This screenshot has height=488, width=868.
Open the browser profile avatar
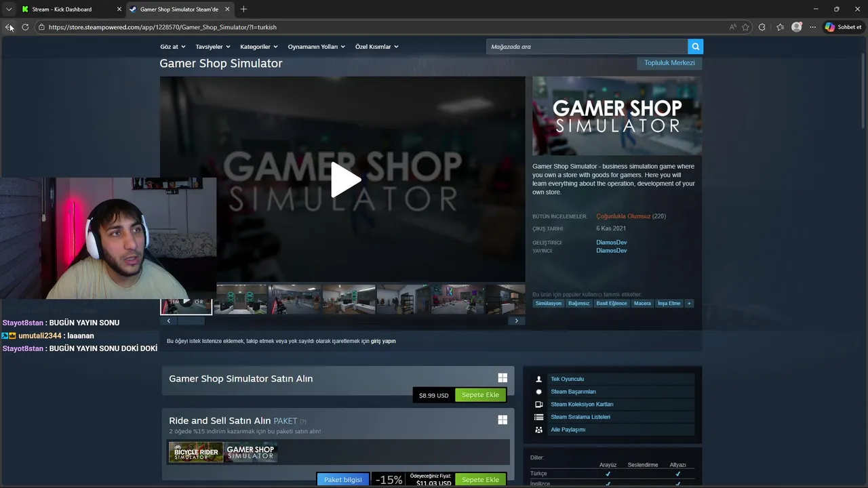(x=797, y=27)
